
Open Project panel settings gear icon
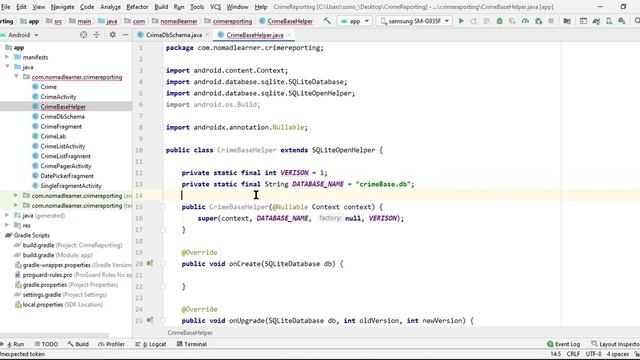click(113, 35)
